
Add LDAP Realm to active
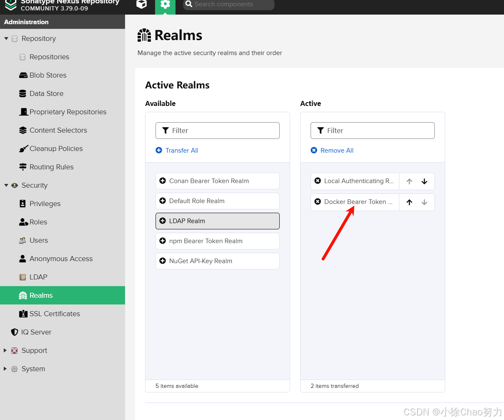coord(218,221)
